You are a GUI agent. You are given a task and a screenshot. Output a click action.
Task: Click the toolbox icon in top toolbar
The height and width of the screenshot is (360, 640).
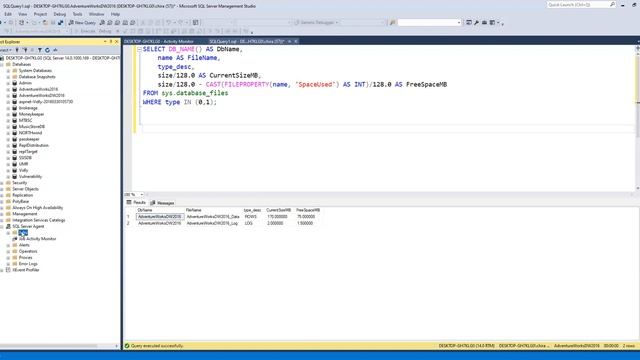tap(484, 22)
